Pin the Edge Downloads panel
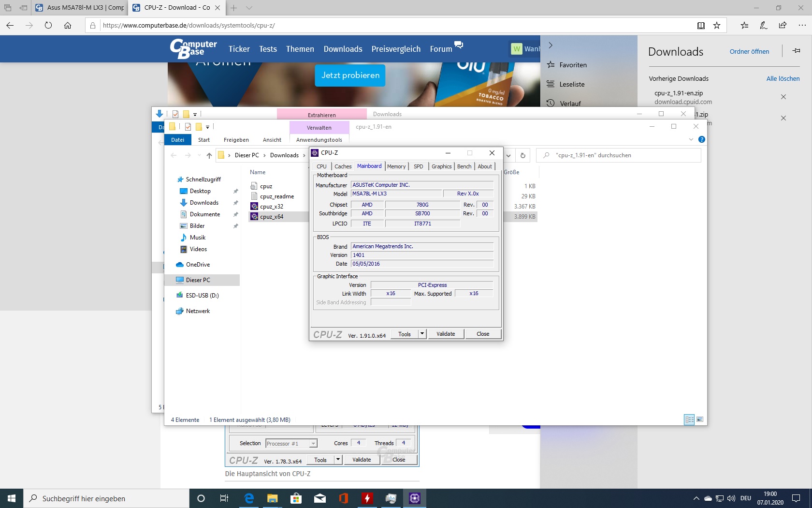Image resolution: width=812 pixels, height=508 pixels. click(x=796, y=51)
